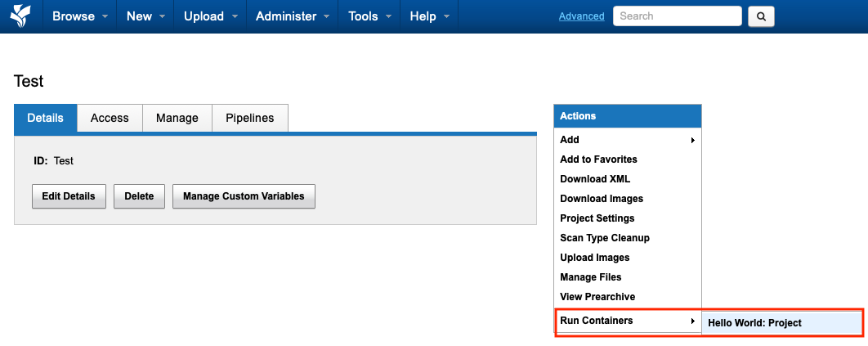Open the Tools menu
868x346 pixels.
click(x=369, y=16)
